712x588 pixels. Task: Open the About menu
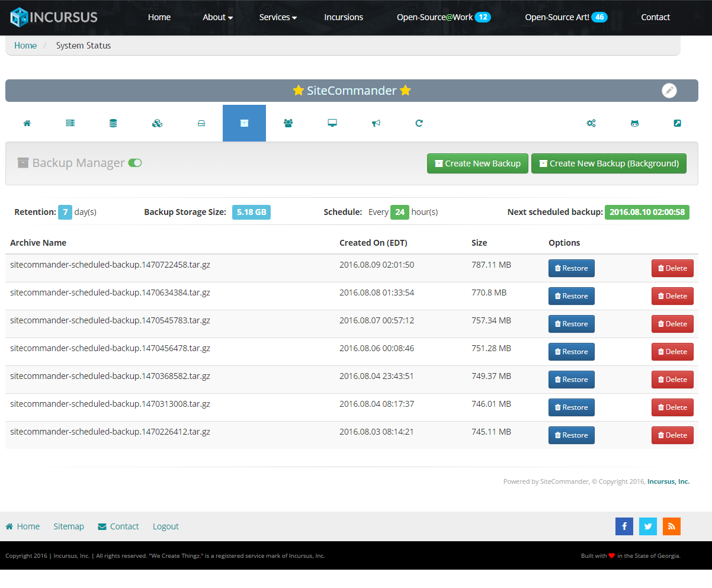[x=217, y=17]
